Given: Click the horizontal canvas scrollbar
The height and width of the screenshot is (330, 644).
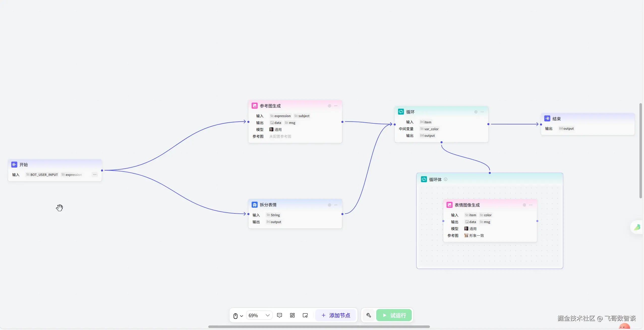Looking at the screenshot, I should pyautogui.click(x=319, y=327).
